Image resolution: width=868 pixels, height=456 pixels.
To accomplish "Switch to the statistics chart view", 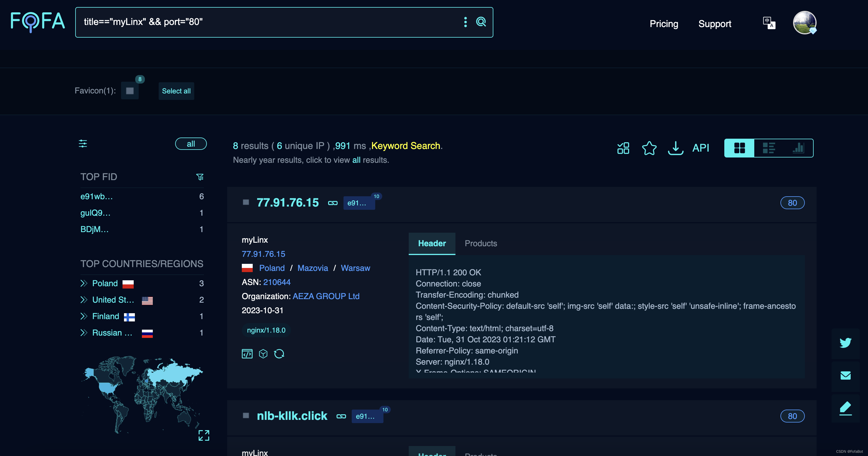I will (x=798, y=148).
